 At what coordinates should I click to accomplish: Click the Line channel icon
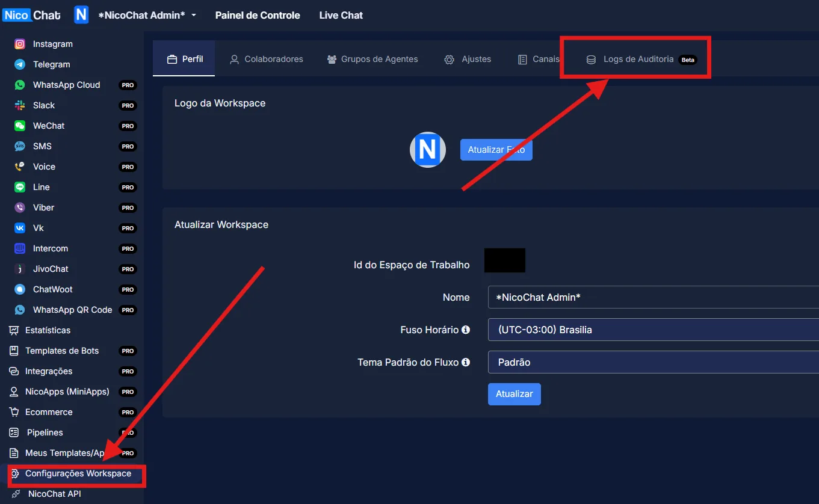(20, 187)
